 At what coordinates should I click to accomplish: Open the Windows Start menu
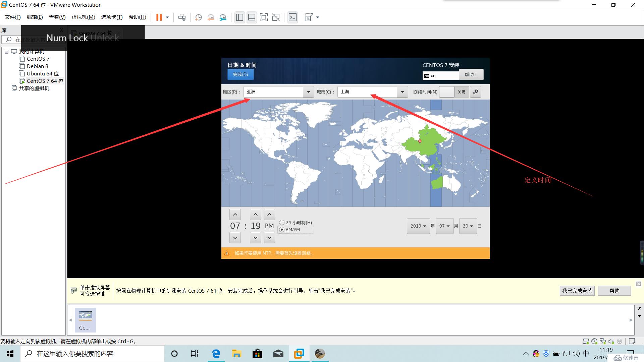click(x=10, y=354)
